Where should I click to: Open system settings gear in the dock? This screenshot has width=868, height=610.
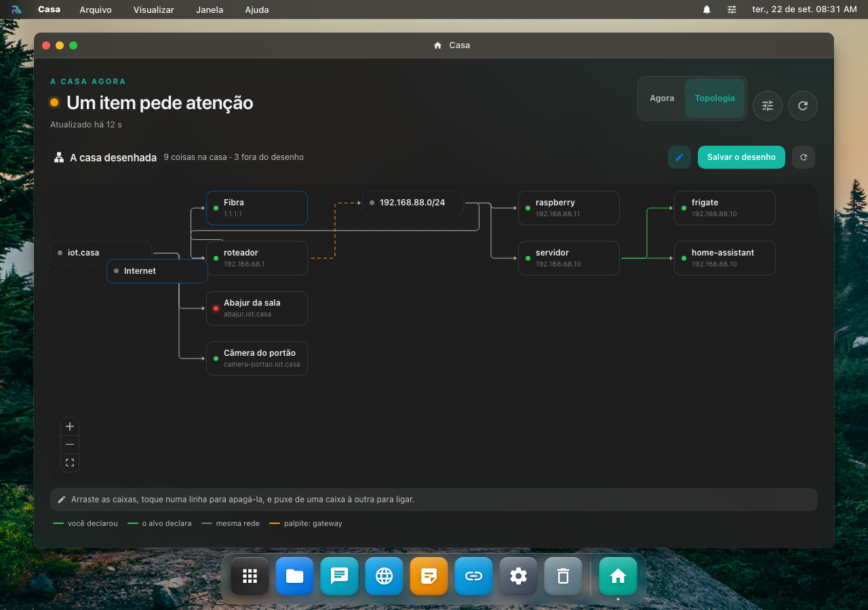tap(519, 576)
